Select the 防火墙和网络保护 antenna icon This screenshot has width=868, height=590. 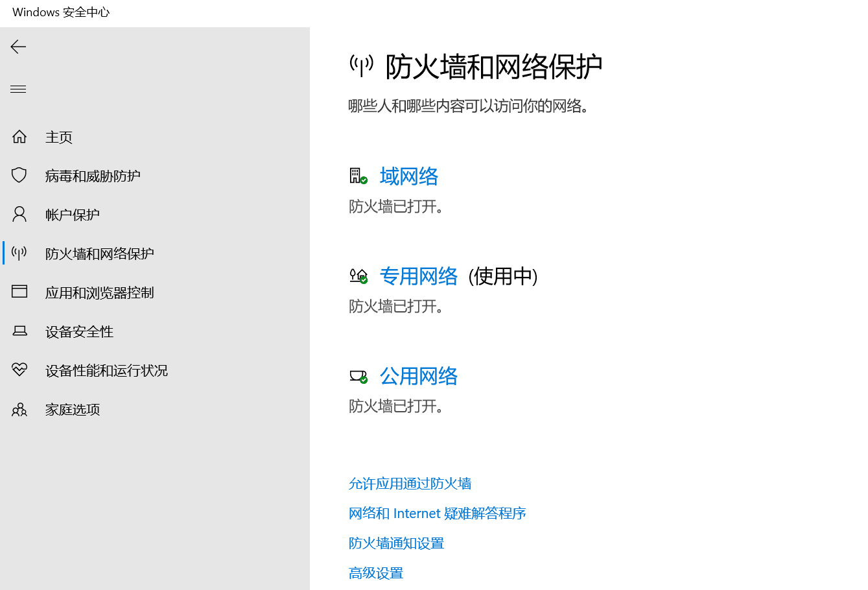19,253
